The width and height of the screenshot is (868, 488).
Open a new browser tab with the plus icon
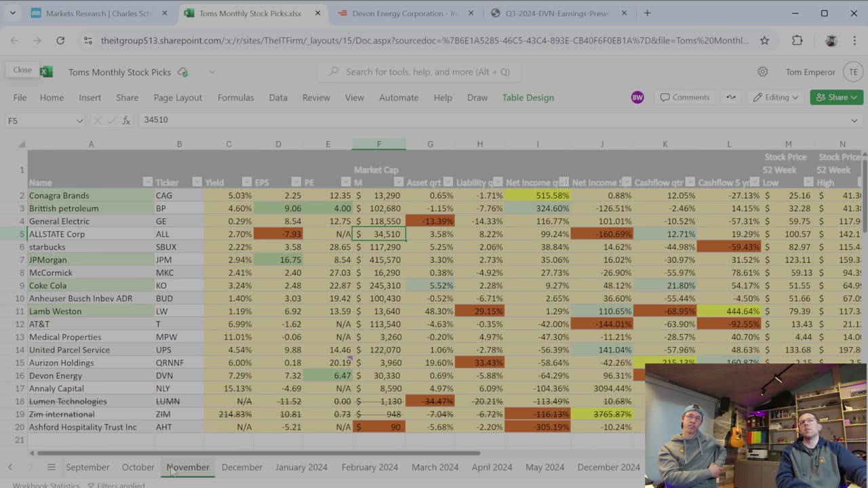pyautogui.click(x=647, y=13)
